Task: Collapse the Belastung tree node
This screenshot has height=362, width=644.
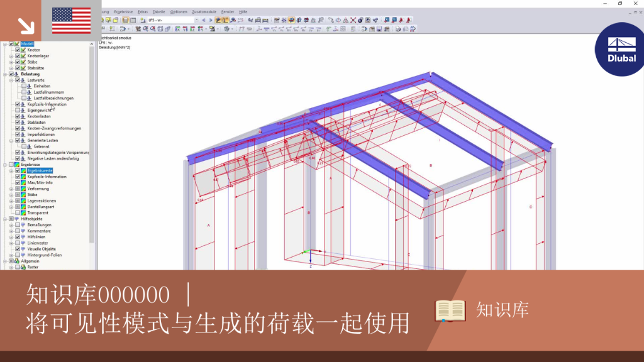Action: tap(5, 74)
